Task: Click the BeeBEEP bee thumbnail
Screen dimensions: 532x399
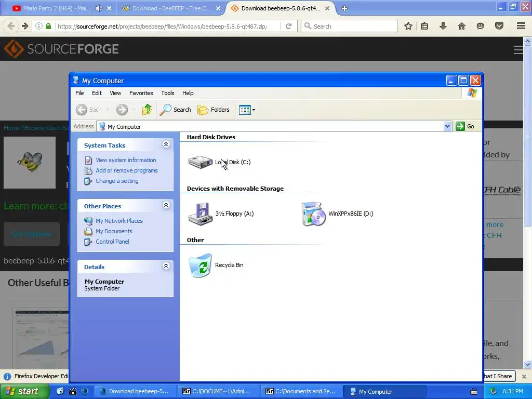Action: [30, 163]
